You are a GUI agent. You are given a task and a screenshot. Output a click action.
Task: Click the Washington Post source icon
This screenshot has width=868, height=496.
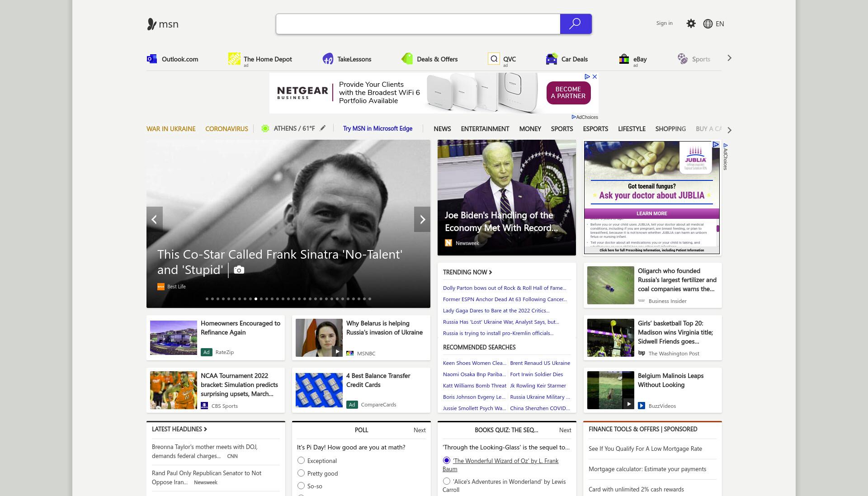pyautogui.click(x=642, y=353)
